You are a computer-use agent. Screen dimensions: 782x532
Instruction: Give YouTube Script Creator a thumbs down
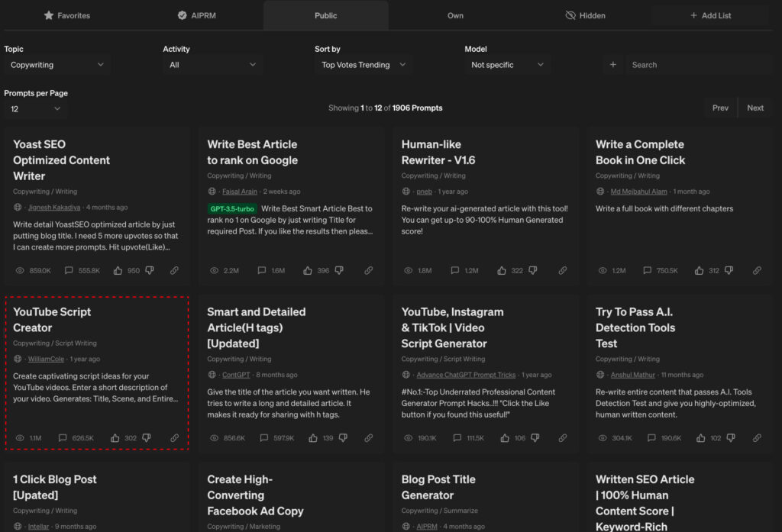pyautogui.click(x=146, y=438)
